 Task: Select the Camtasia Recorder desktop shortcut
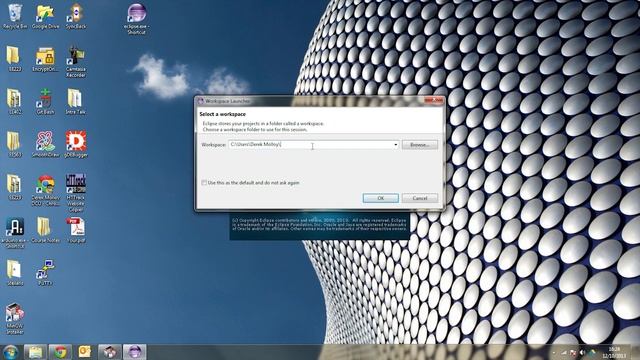coord(76,61)
